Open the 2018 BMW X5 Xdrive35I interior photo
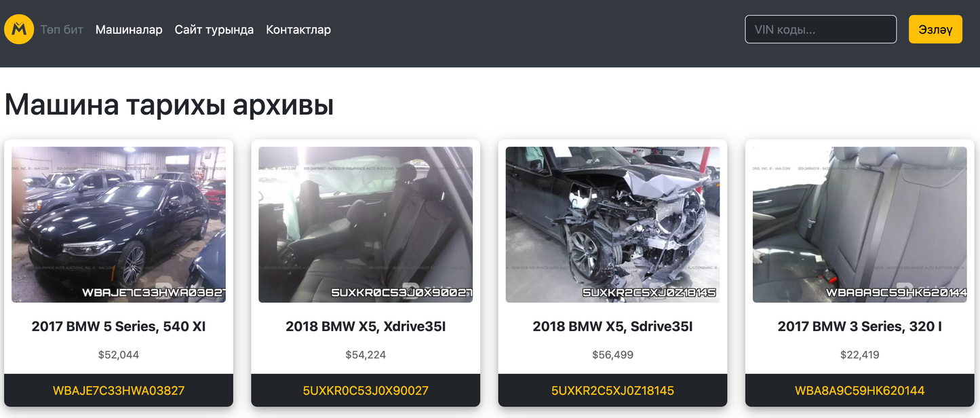 pyautogui.click(x=366, y=225)
